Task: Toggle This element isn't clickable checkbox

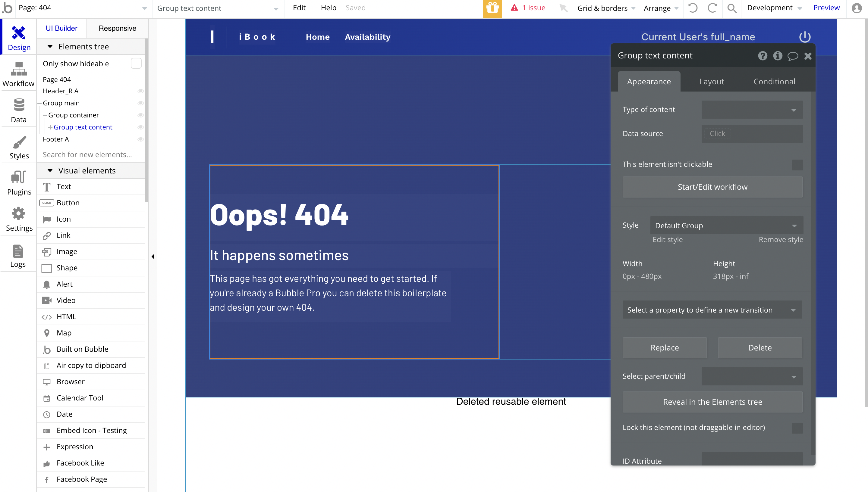Action: point(797,165)
